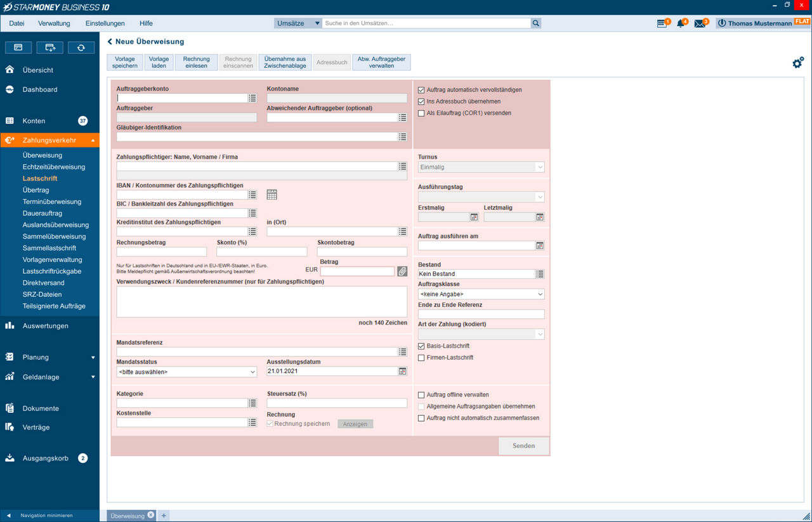Click the paperclip attachment icon beside Betrag
Image resolution: width=812 pixels, height=522 pixels.
(402, 271)
